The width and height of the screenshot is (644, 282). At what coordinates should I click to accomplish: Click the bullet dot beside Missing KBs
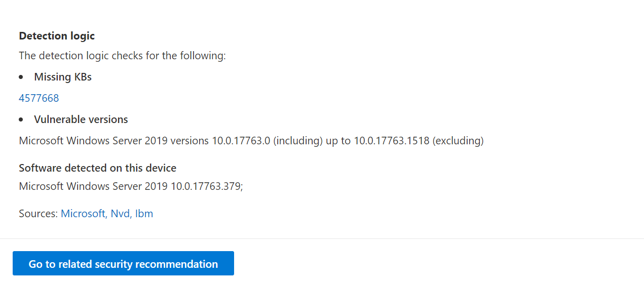(21, 77)
